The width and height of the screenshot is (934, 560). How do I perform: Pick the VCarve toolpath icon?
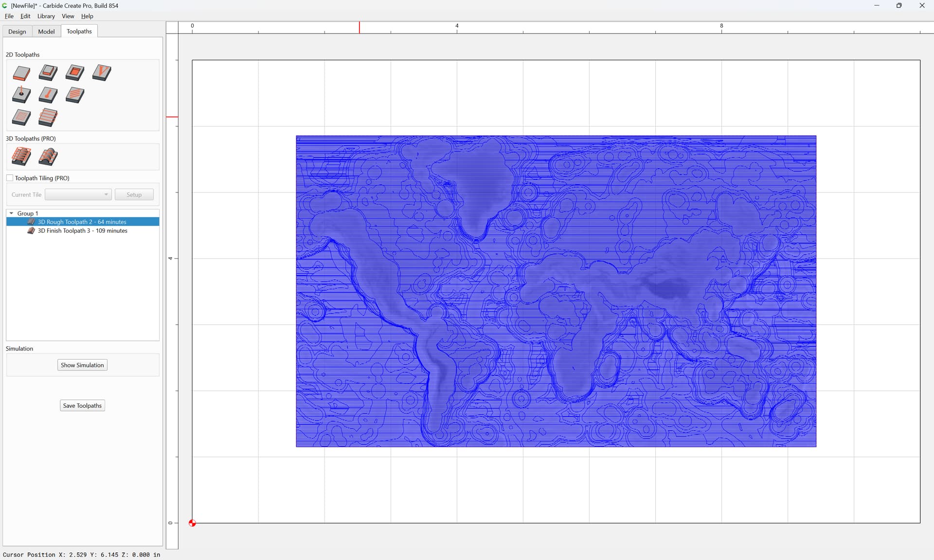click(102, 73)
